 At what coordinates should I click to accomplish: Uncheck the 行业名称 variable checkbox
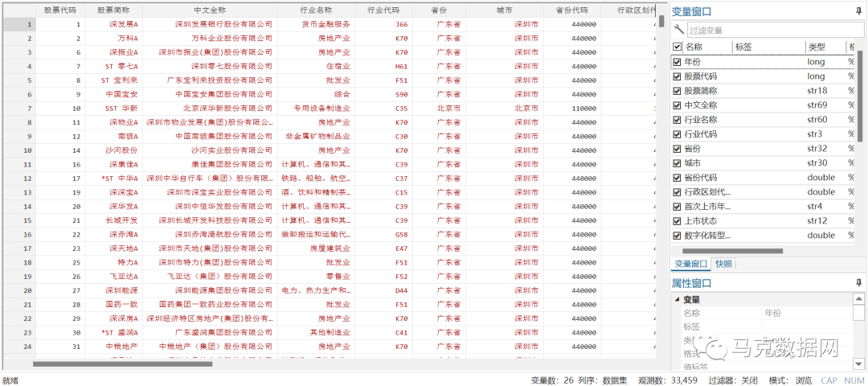click(x=677, y=120)
